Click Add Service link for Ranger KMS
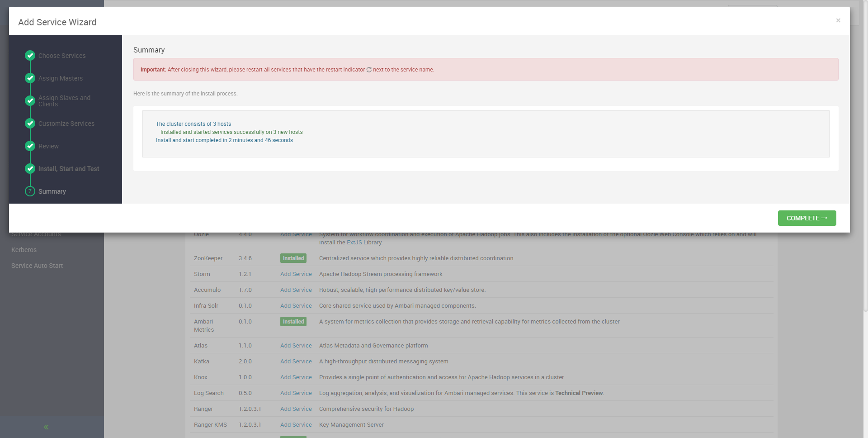Viewport: 868px width, 438px height. (296, 425)
